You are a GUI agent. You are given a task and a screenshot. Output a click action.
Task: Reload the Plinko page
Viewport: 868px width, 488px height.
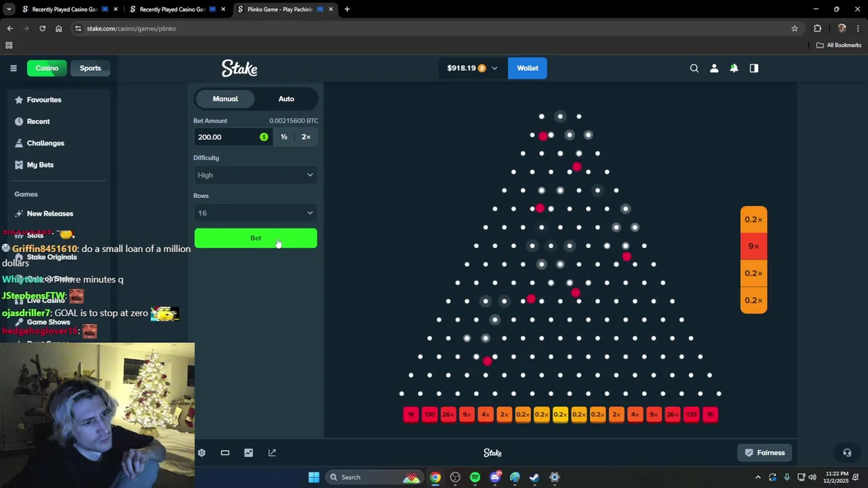tap(42, 28)
